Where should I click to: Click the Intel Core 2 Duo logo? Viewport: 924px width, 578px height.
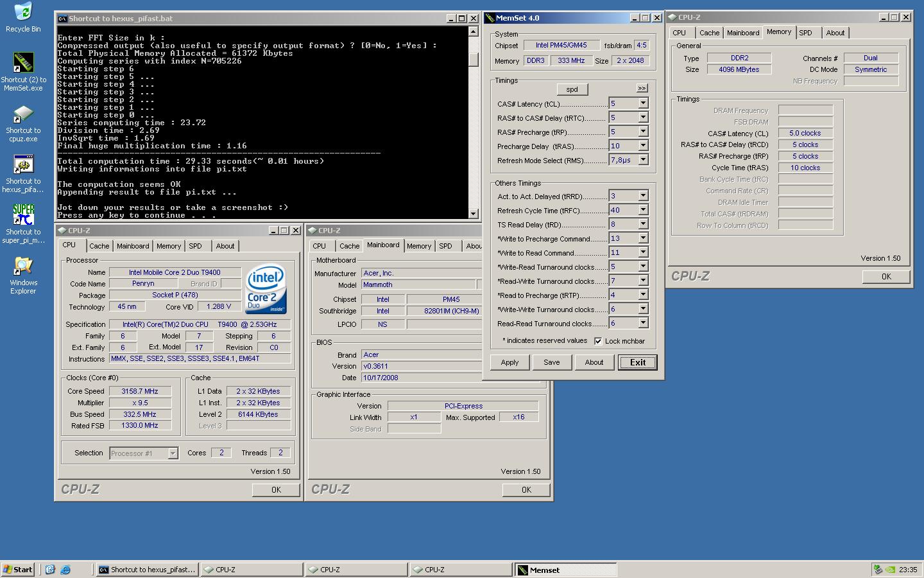tap(266, 289)
